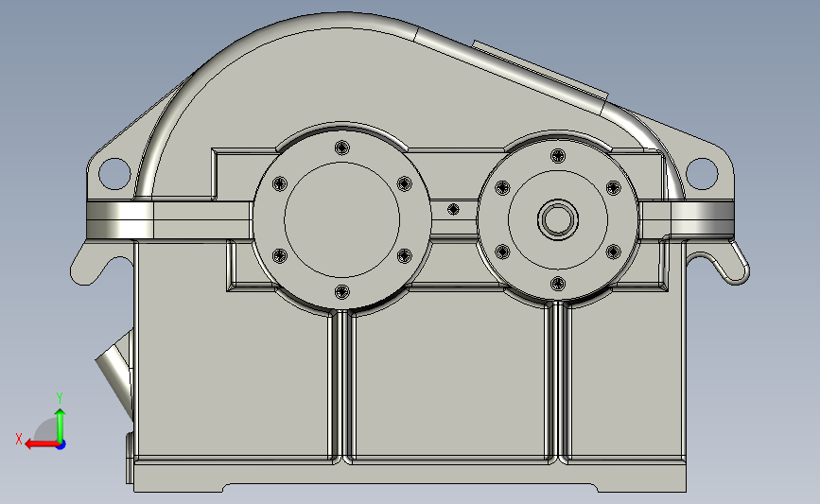Click the blue Z axis dot of the triad
Viewport: 820px width, 504px height.
coord(61,444)
